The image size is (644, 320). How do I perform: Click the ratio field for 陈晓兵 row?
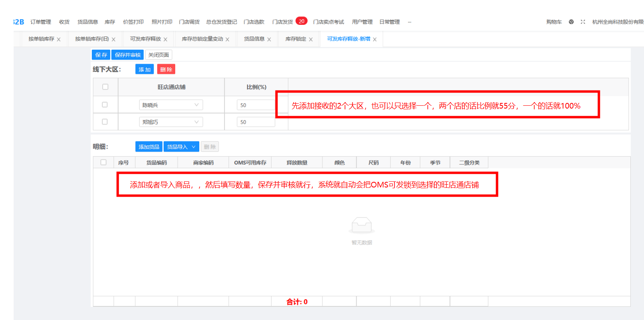click(255, 105)
